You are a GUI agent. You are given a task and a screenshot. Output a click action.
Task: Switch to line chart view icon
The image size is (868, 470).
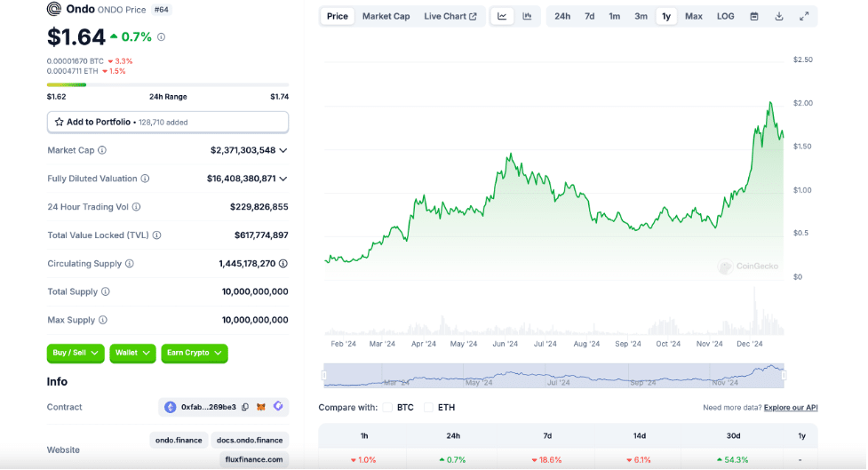pyautogui.click(x=502, y=16)
